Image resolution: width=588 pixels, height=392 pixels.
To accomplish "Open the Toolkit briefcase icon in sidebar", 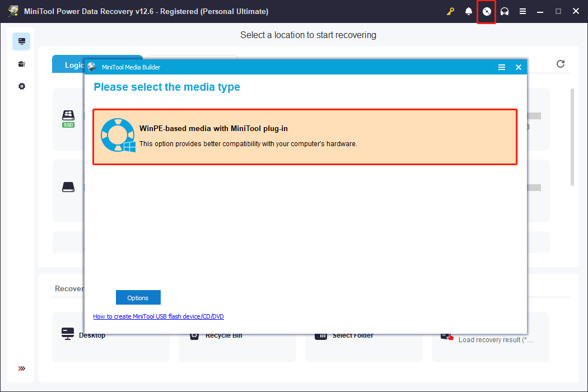I will pos(21,63).
